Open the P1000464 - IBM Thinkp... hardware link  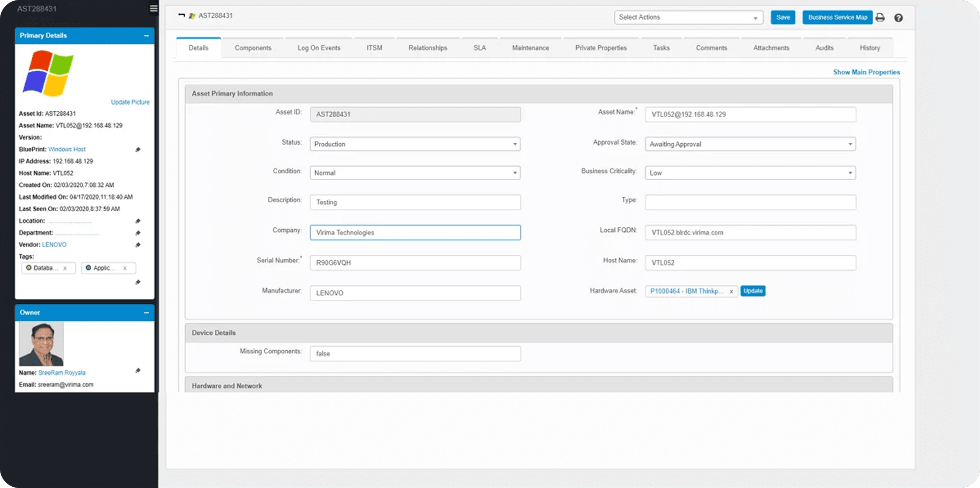pos(687,291)
